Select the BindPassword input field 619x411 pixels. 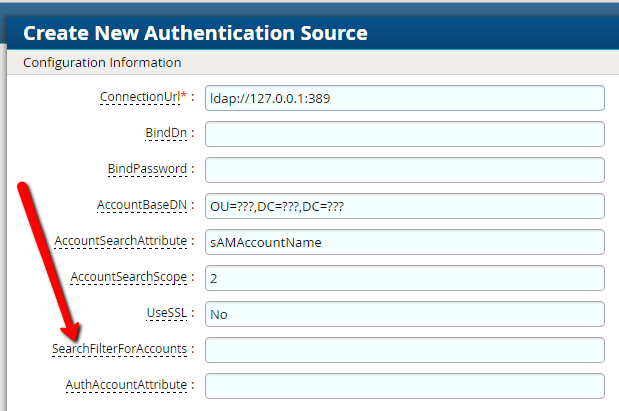[x=404, y=170]
